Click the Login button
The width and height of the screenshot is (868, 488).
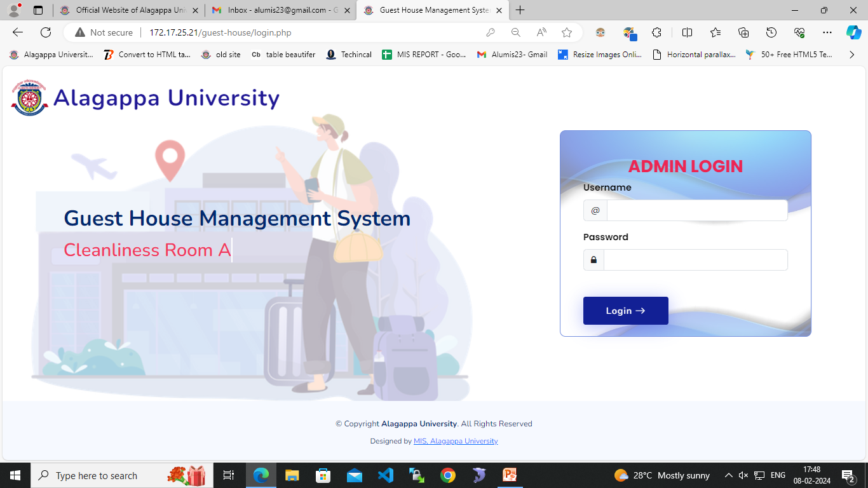tap(626, 311)
